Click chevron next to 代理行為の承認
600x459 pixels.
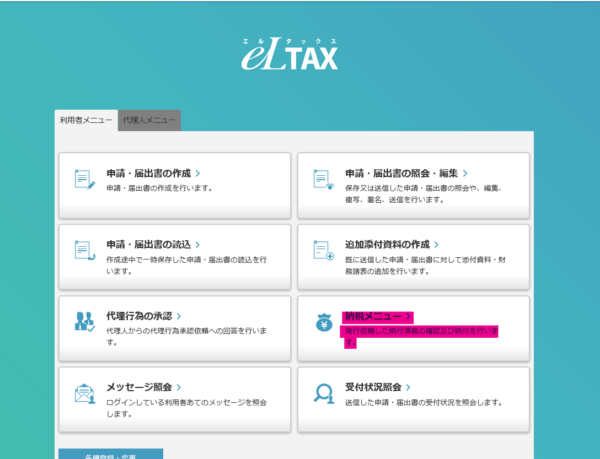179,316
